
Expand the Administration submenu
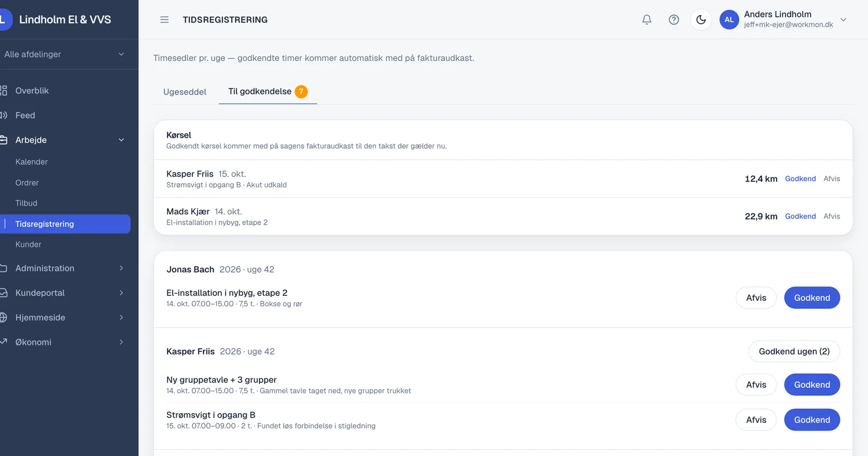pyautogui.click(x=65, y=268)
